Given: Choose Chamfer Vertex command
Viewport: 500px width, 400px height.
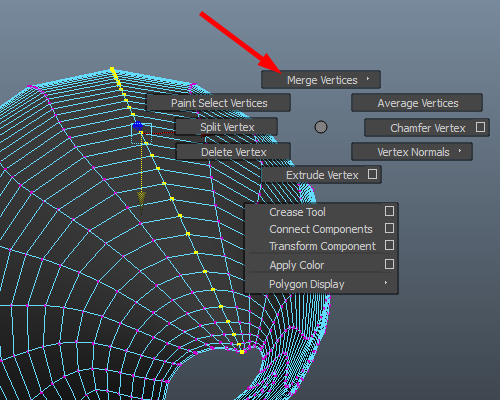Looking at the screenshot, I should (x=427, y=127).
